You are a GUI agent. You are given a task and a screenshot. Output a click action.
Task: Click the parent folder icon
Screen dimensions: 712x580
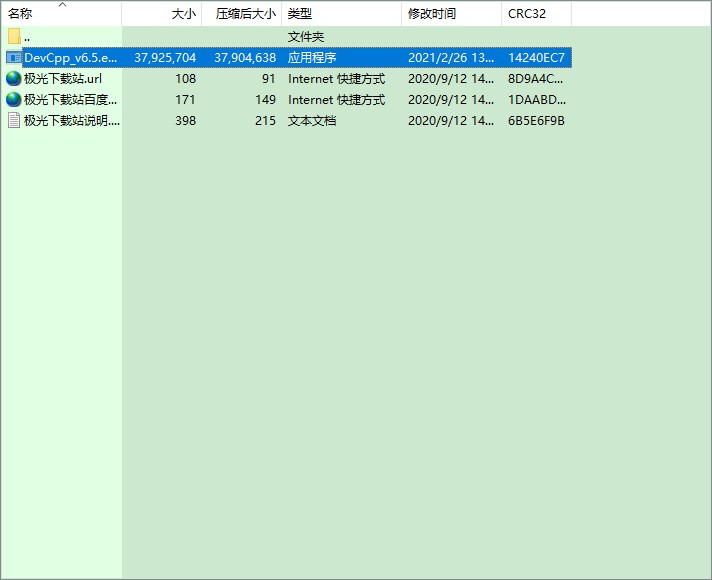pos(14,36)
